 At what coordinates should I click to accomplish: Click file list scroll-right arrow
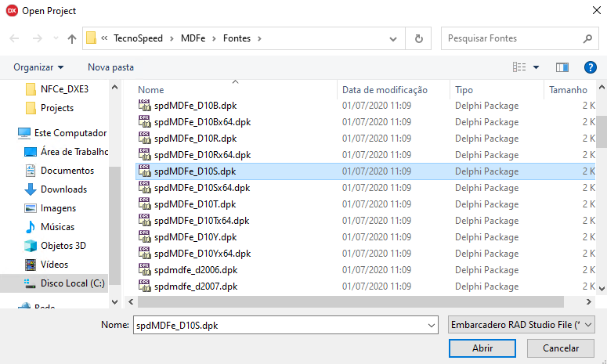(589, 301)
